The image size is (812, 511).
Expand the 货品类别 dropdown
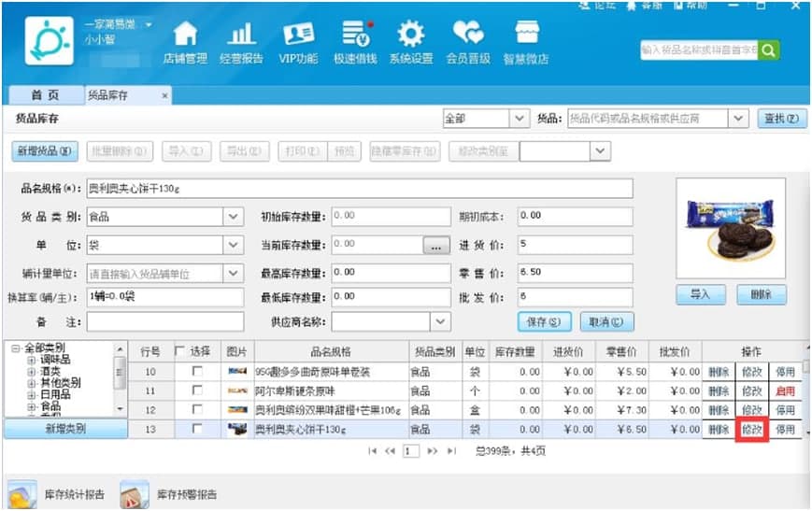pyautogui.click(x=234, y=217)
